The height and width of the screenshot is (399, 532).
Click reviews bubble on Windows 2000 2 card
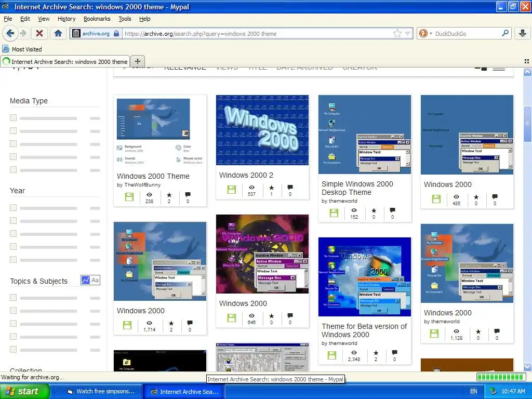290,187
